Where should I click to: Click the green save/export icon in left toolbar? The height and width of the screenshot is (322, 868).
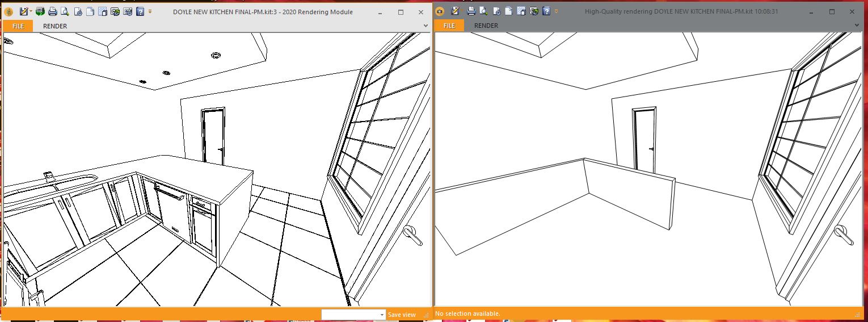pos(40,11)
